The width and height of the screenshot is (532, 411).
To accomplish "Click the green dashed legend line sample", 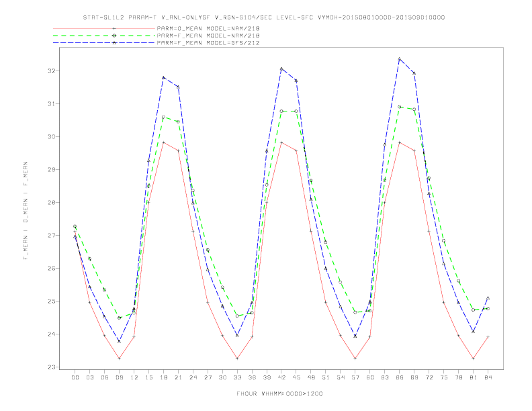I will click(x=104, y=36).
